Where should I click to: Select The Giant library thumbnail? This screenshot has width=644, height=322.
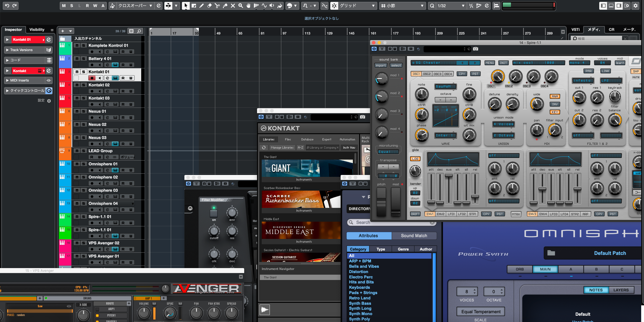coord(307,168)
